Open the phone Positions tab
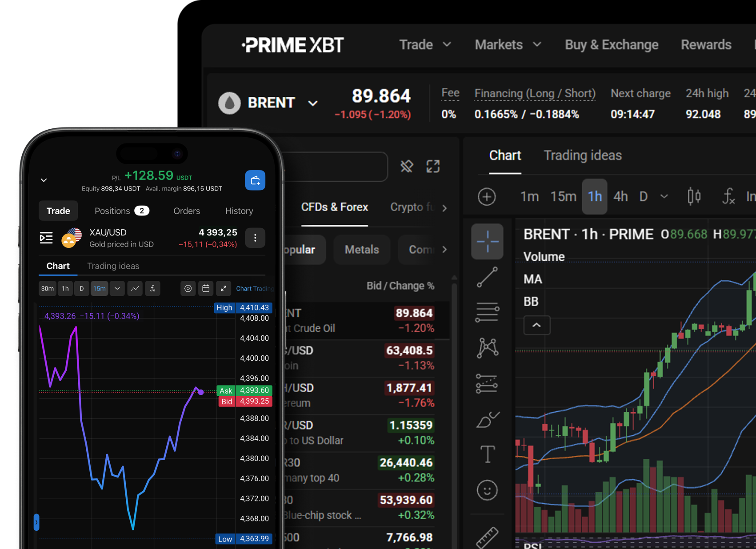Image resolution: width=756 pixels, height=549 pixels. (122, 211)
